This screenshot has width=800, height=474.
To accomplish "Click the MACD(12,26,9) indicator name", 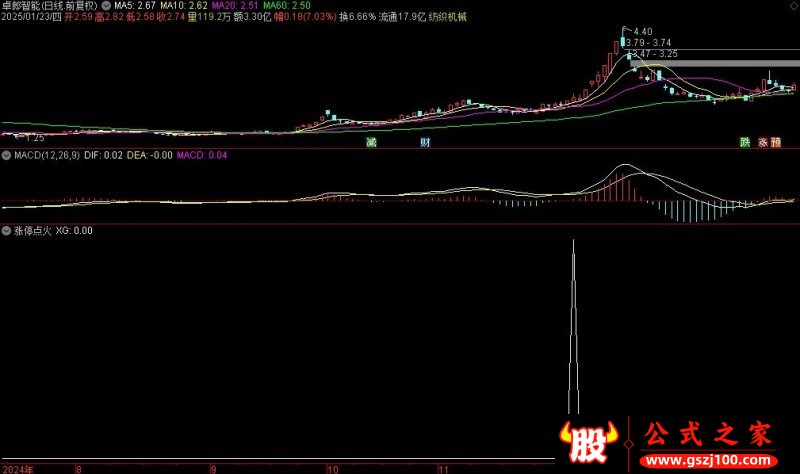I will pos(47,155).
